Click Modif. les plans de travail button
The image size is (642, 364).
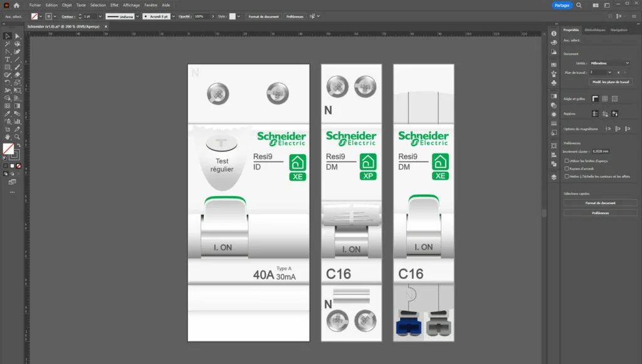[611, 82]
